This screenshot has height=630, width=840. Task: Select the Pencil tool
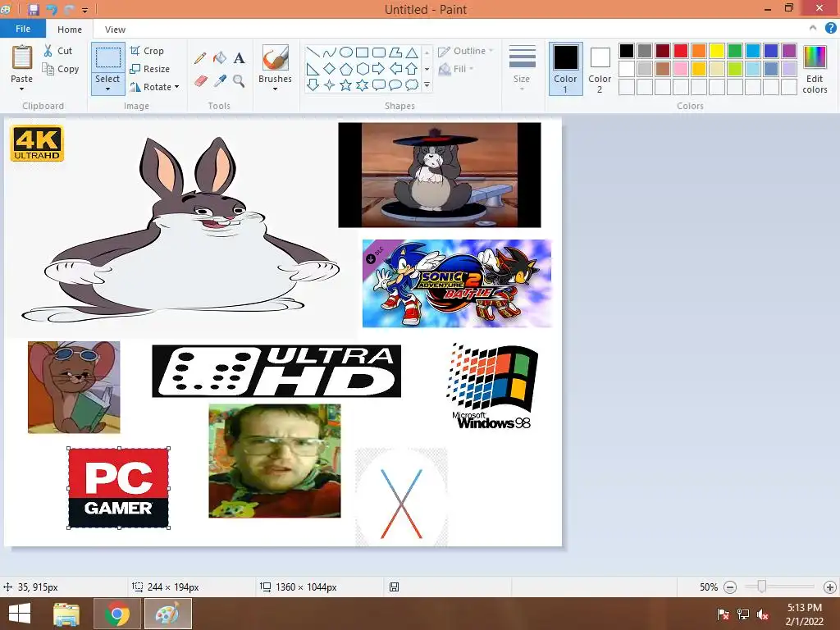(200, 58)
